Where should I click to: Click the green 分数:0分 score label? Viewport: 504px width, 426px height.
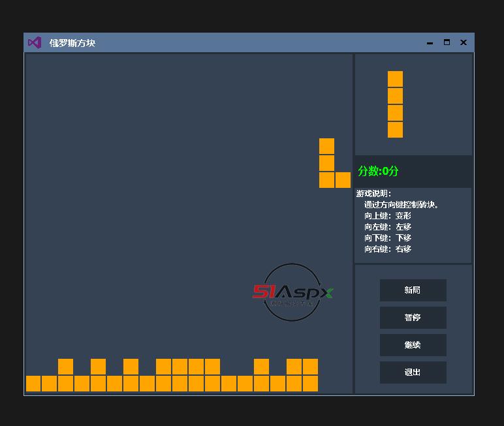tap(378, 171)
